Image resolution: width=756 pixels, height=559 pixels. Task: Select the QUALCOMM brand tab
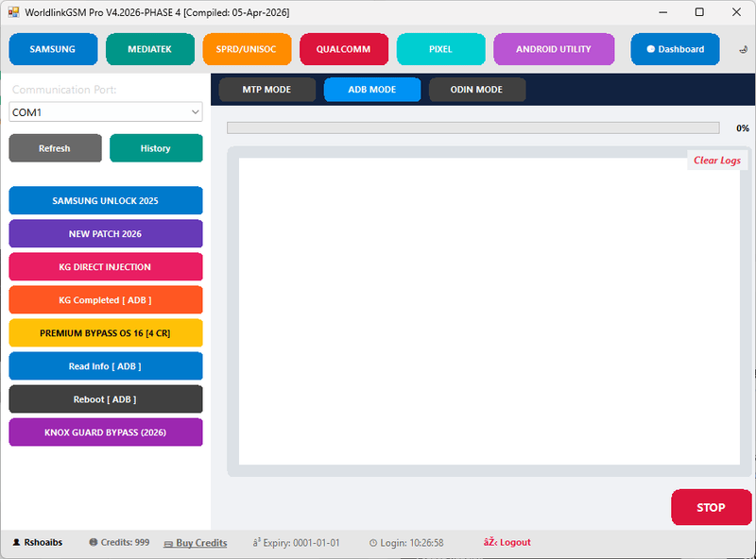[344, 49]
